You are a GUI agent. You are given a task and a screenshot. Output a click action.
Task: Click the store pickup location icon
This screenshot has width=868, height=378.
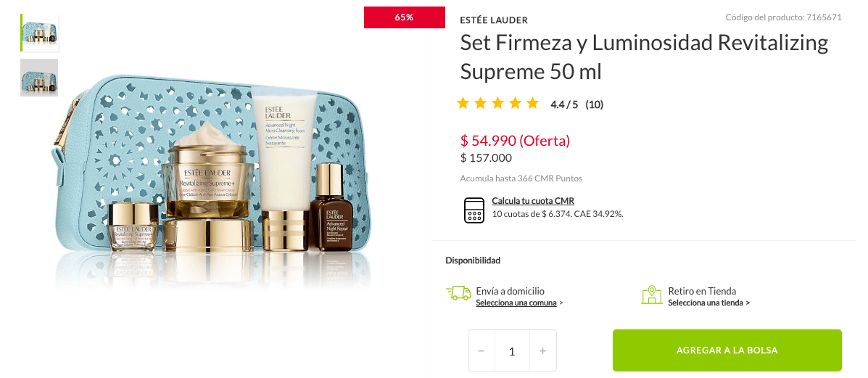tap(652, 295)
